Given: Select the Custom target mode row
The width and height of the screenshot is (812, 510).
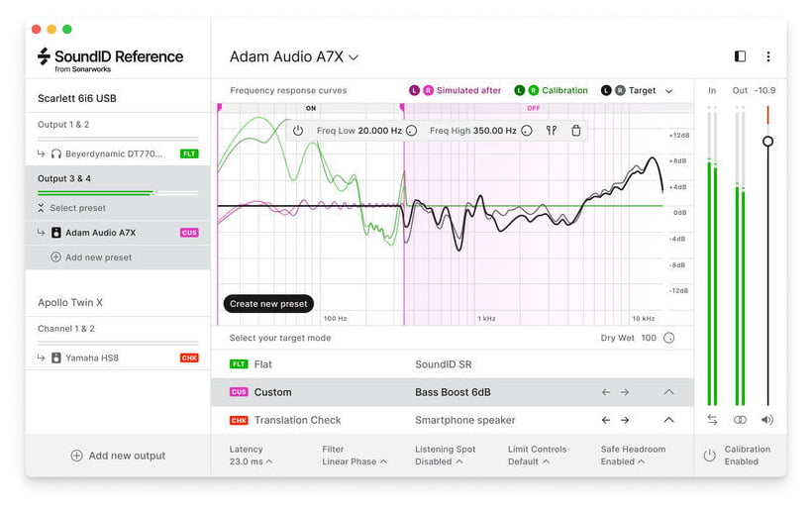Looking at the screenshot, I should point(453,392).
